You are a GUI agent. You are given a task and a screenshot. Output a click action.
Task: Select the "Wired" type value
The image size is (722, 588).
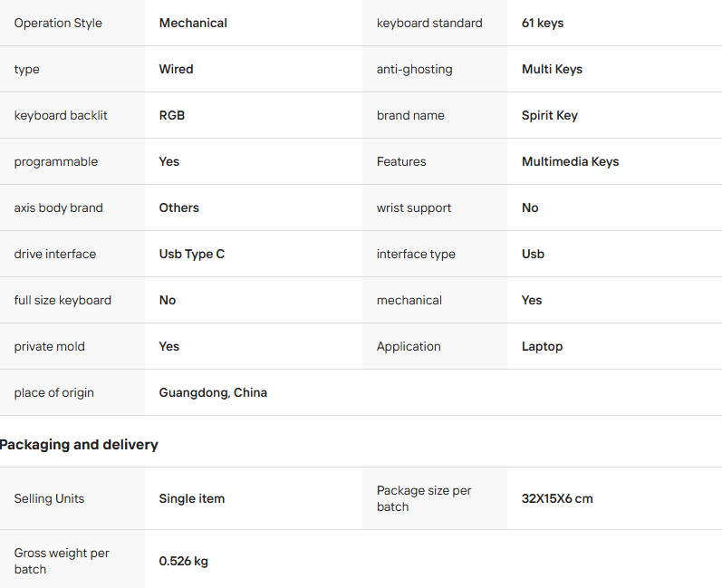(176, 69)
